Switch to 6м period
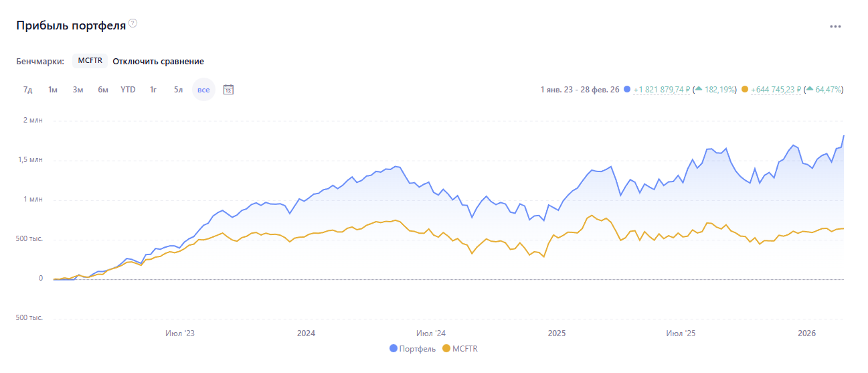868x373 pixels. coord(103,90)
